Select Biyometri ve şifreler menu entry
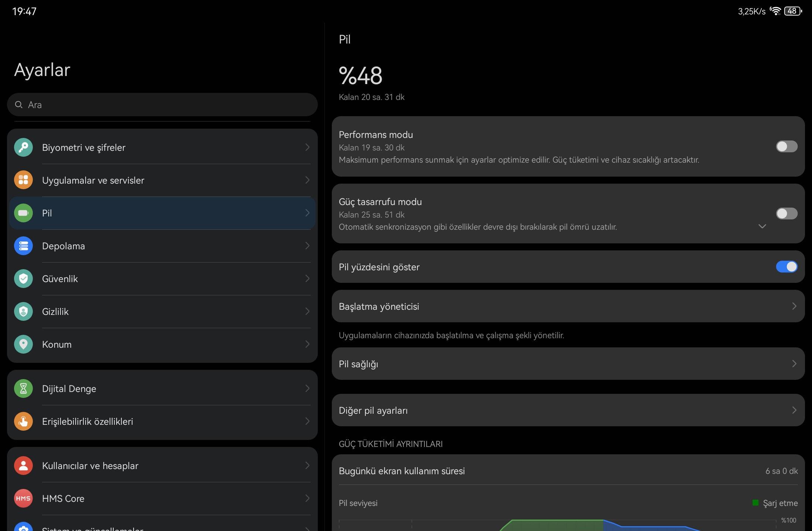This screenshot has height=531, width=812. [x=162, y=147]
